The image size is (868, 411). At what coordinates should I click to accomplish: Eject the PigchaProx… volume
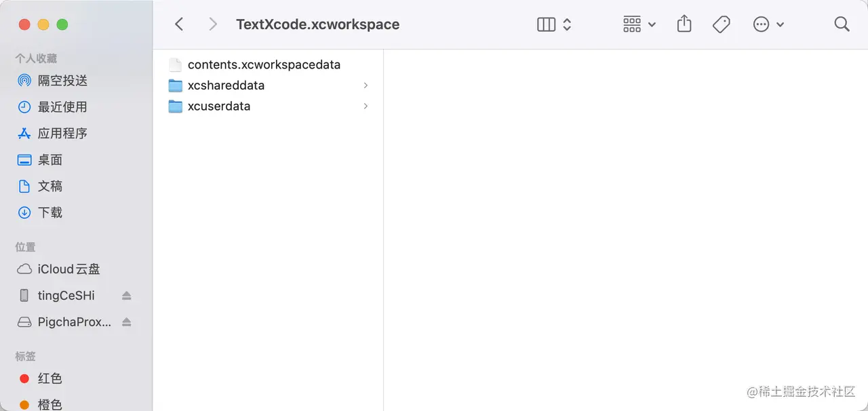(x=127, y=322)
